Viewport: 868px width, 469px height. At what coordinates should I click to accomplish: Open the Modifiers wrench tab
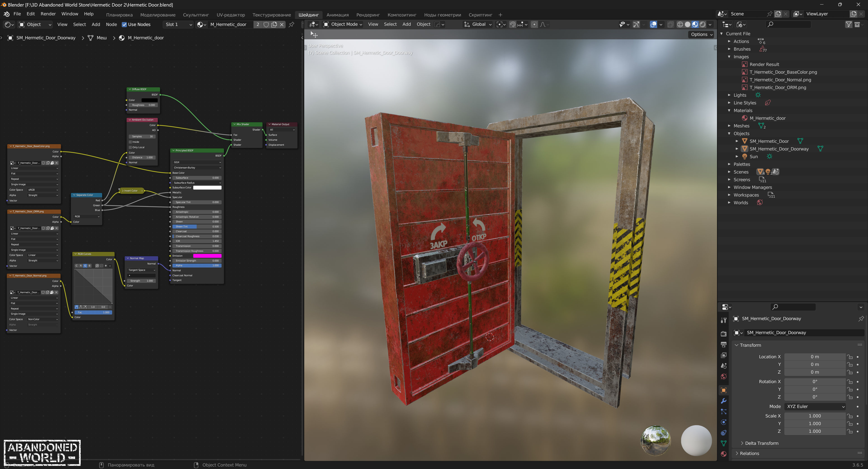(x=723, y=401)
